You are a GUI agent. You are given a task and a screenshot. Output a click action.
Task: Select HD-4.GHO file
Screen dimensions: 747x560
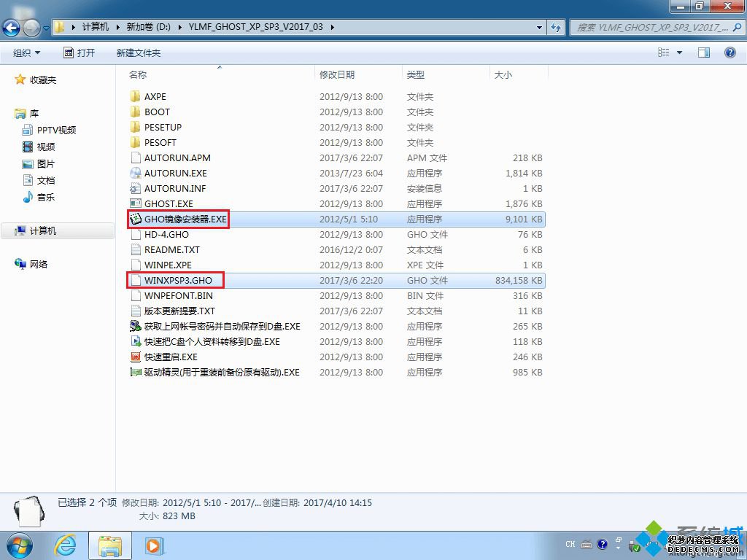pos(166,234)
